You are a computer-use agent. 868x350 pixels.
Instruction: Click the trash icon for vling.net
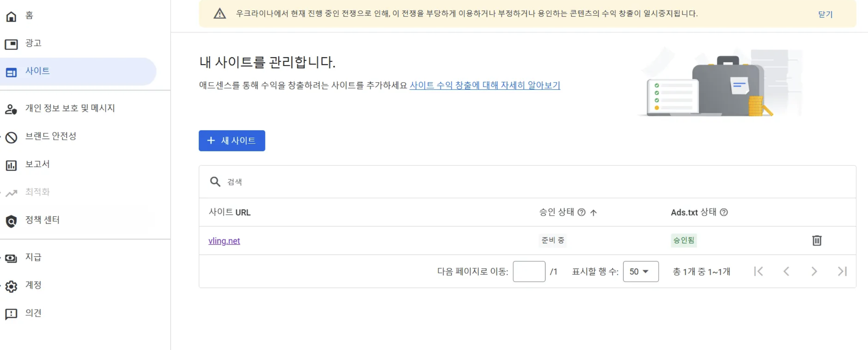coord(817,241)
